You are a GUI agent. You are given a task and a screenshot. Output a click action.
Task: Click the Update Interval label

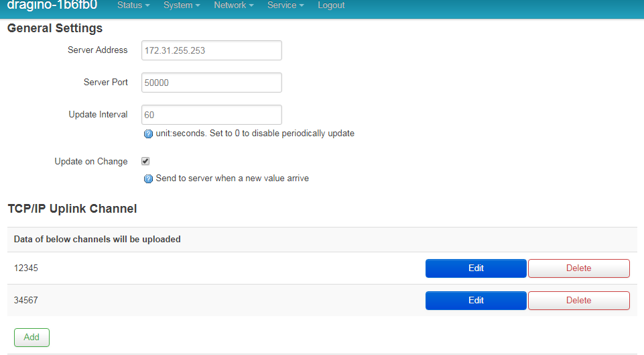(98, 114)
